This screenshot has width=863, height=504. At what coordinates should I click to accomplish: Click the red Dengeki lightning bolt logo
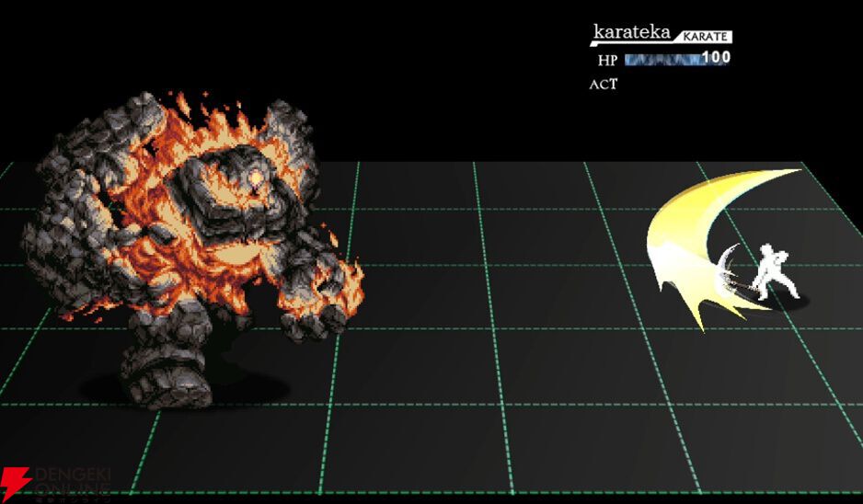(x=16, y=485)
